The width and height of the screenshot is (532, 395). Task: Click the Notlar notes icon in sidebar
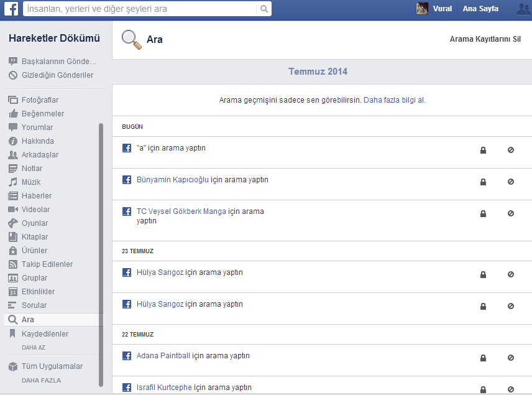[13, 169]
